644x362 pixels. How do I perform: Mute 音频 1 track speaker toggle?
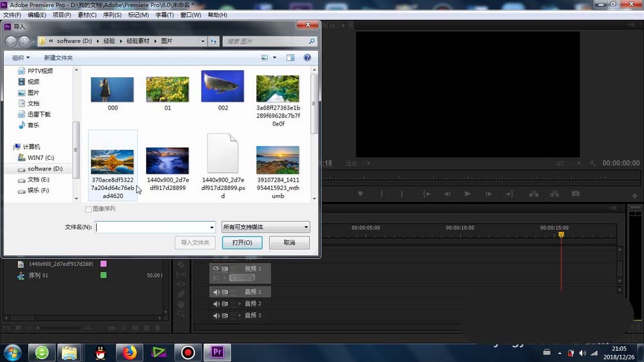pos(216,292)
